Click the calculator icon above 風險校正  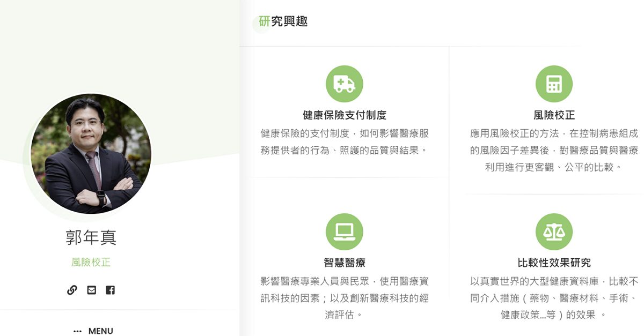tap(554, 84)
